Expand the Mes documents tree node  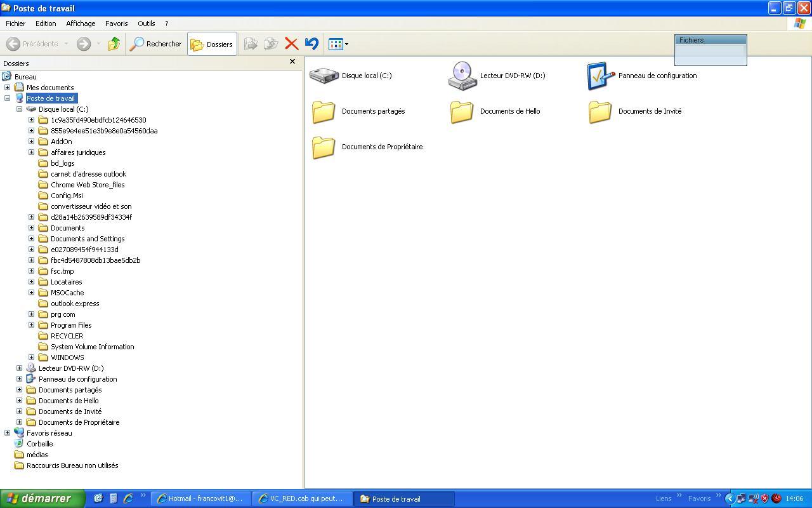[x=7, y=88]
